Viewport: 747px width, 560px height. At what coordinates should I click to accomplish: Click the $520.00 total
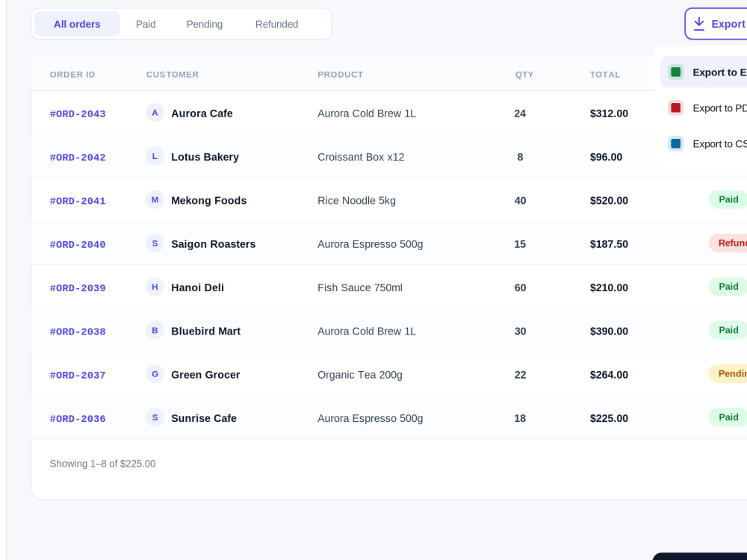609,200
